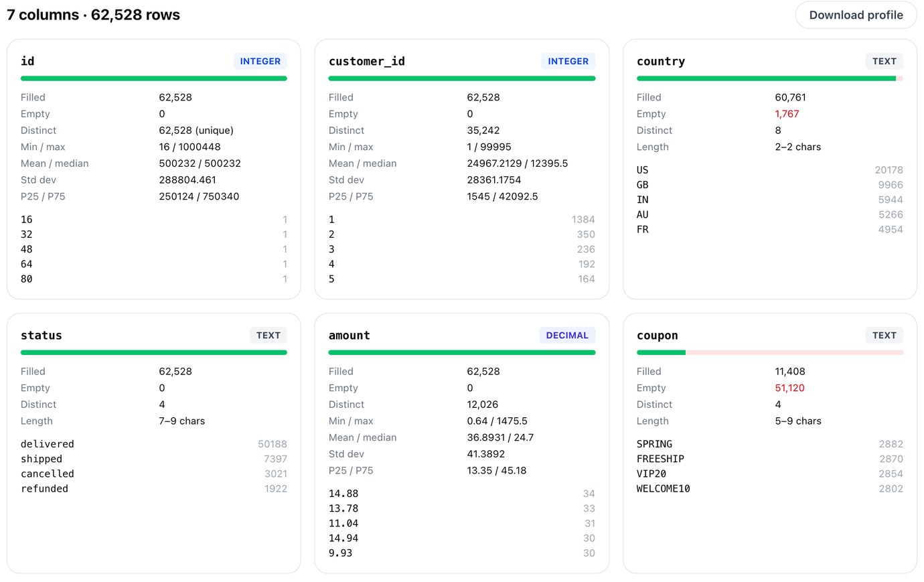Screen dimensions: 924x582
Task: Click the 35,242 distinct count for customer_id
Action: click(483, 131)
